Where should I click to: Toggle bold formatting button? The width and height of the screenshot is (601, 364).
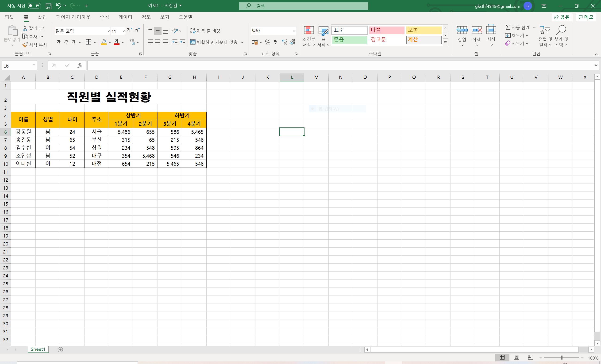(58, 42)
